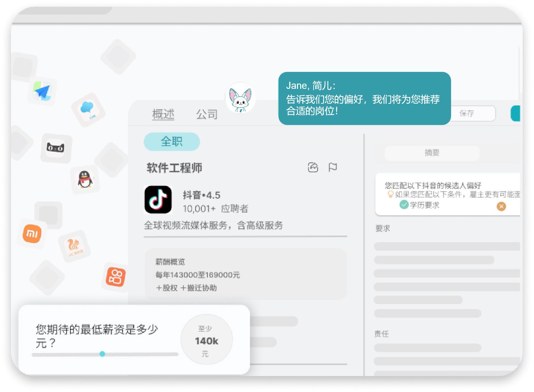This screenshot has width=534, height=392.
Task: Click the blue paper plane app icon
Action: [x=43, y=91]
